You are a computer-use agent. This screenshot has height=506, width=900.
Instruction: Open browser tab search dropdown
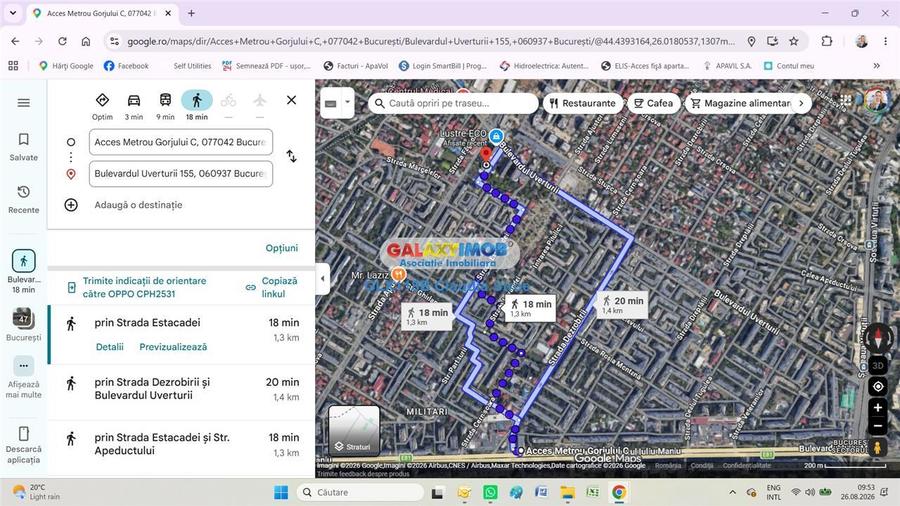coord(13,13)
